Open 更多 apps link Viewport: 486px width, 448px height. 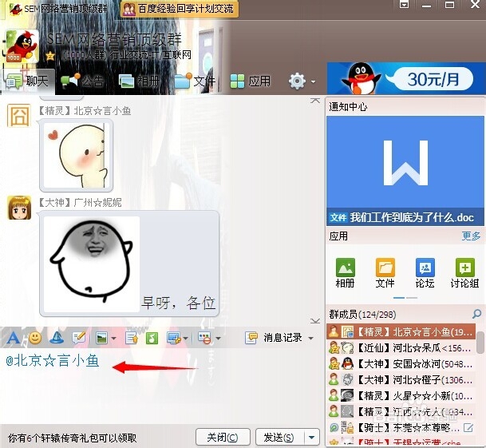[x=471, y=236]
